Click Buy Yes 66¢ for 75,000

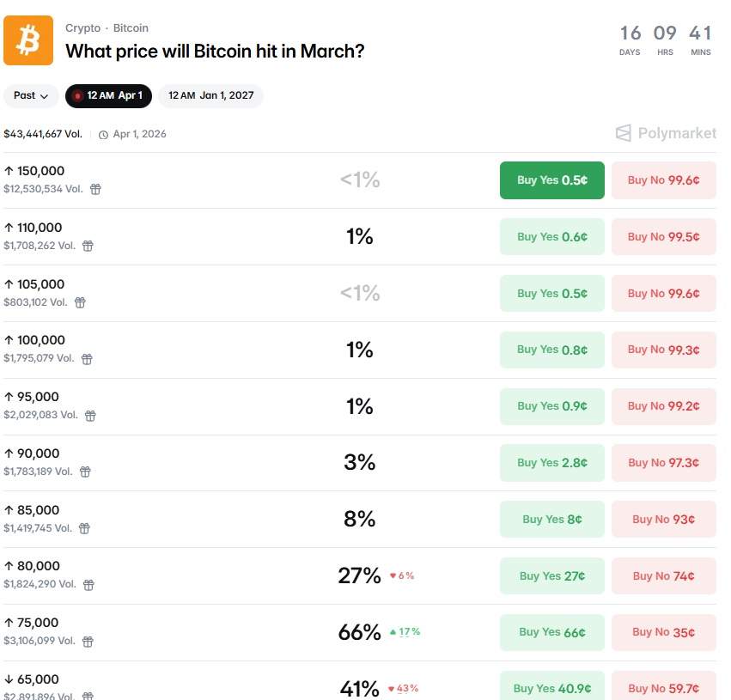click(551, 632)
